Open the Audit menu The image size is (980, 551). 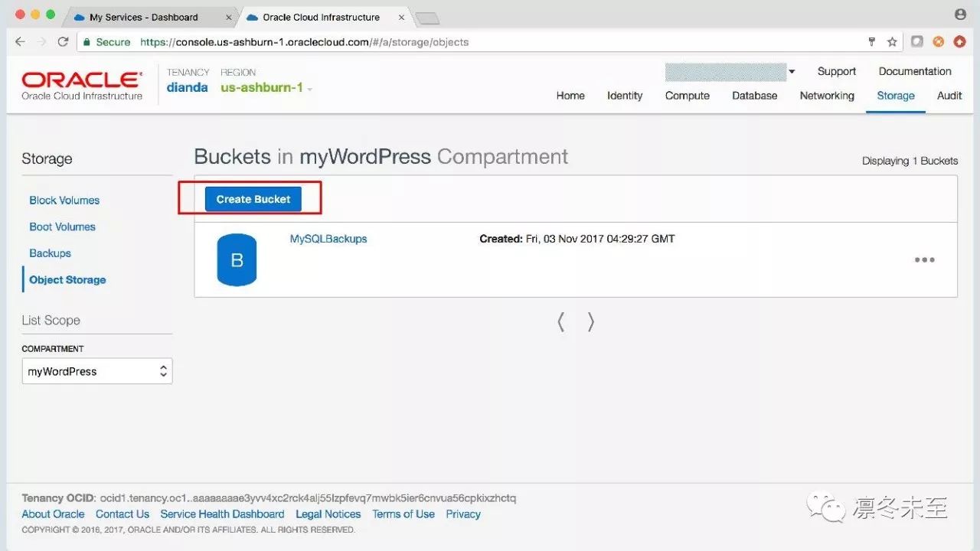(949, 96)
